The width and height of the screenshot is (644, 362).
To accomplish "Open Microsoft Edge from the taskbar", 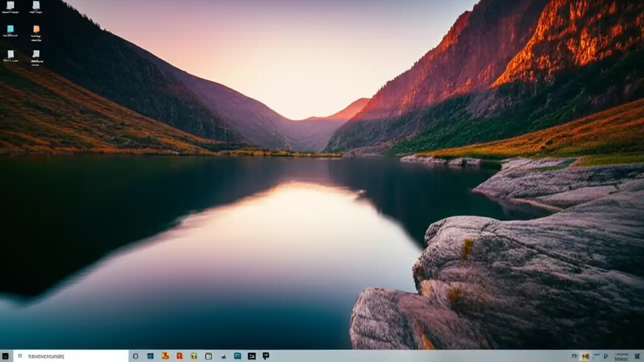I will point(150,356).
